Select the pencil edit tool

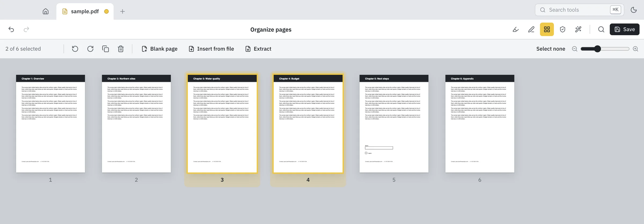531,29
